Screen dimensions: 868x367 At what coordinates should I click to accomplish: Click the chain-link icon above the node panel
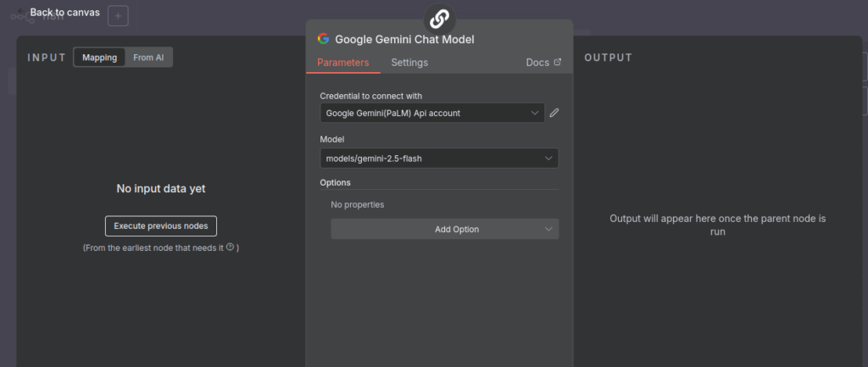point(439,17)
